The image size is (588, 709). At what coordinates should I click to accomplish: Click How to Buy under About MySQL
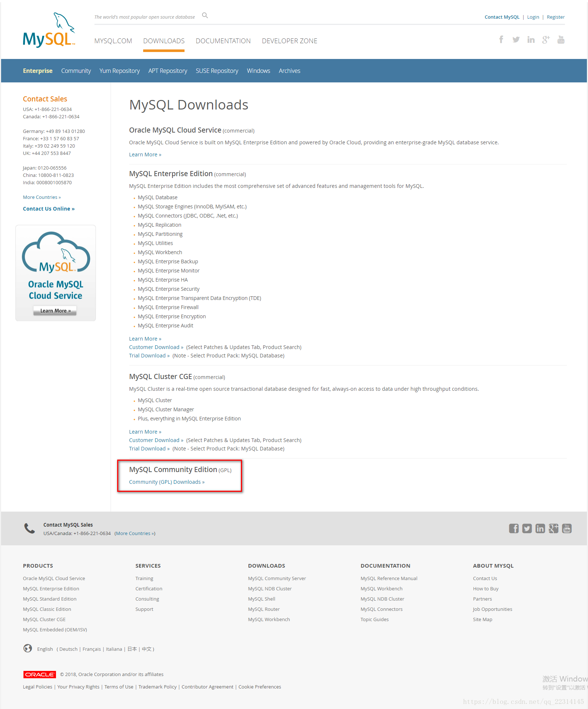[x=485, y=589]
